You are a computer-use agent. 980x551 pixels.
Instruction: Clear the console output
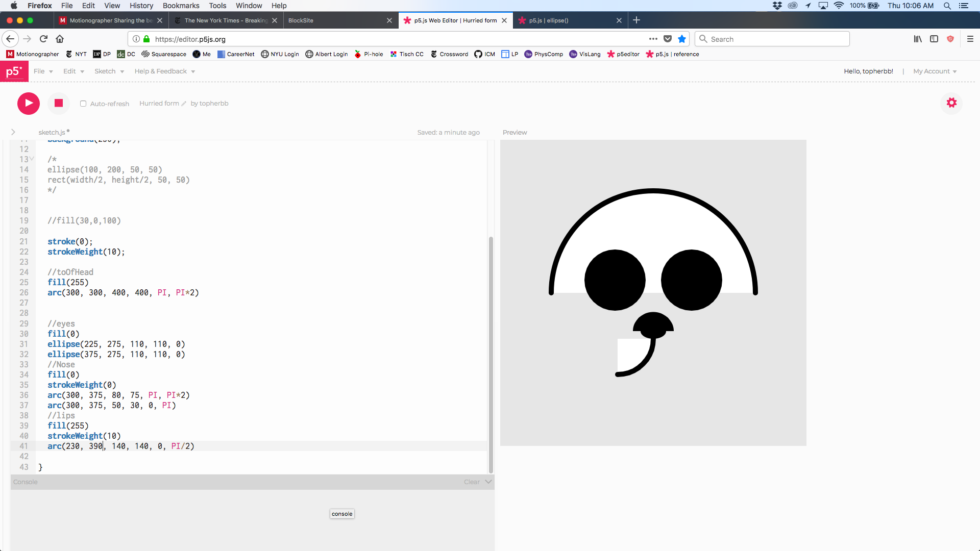click(x=472, y=482)
